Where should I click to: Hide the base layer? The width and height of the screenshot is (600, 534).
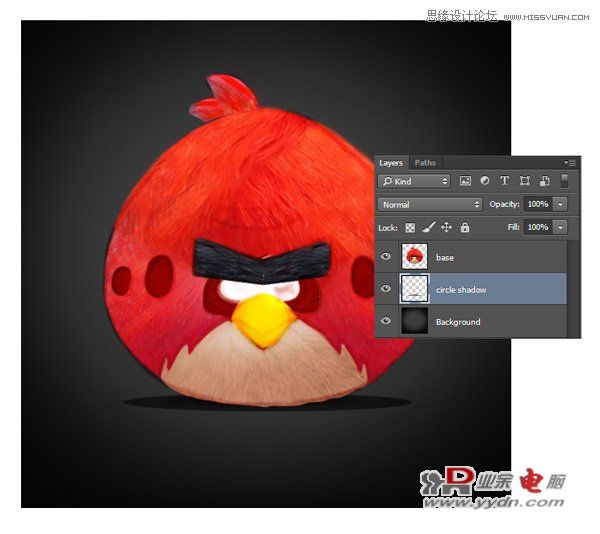386,256
